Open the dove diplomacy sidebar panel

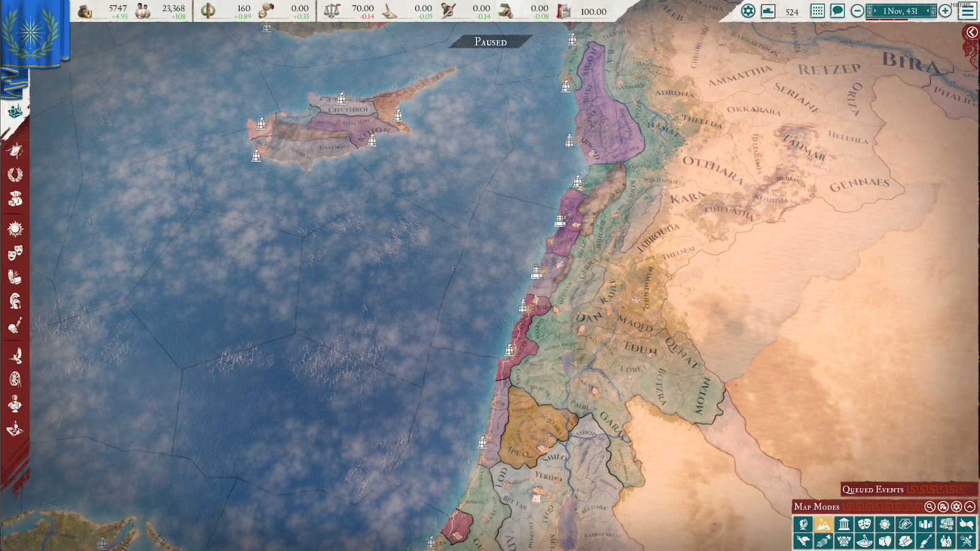[15, 355]
